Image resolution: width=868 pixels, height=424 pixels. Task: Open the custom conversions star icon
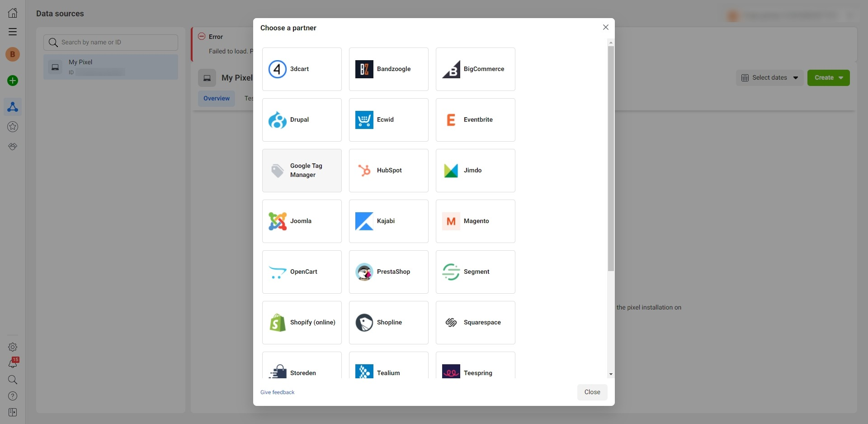tap(13, 127)
